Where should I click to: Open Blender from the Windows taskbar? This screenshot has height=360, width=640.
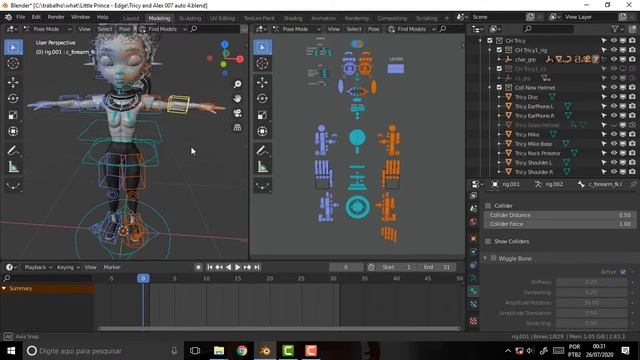coord(265,351)
